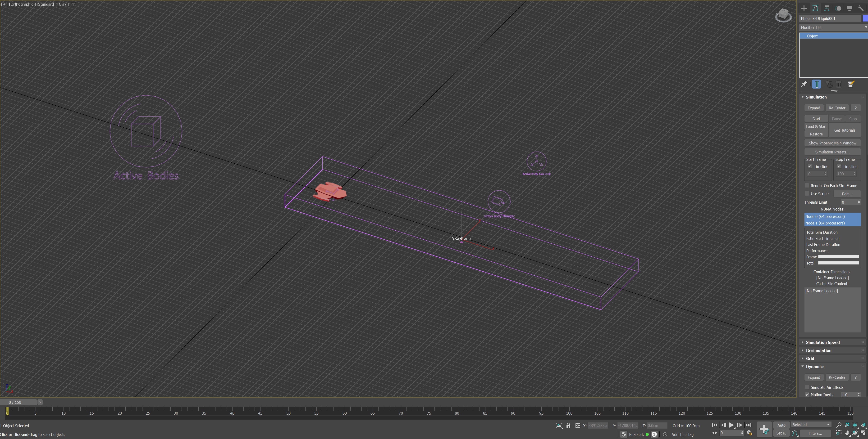Select Zoom Region tool
This screenshot has height=439, width=868.
click(839, 433)
